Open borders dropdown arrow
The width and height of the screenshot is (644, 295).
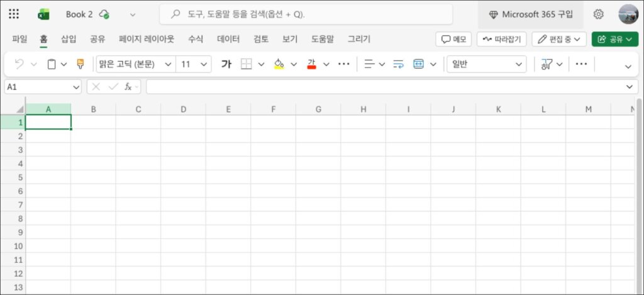(x=261, y=65)
